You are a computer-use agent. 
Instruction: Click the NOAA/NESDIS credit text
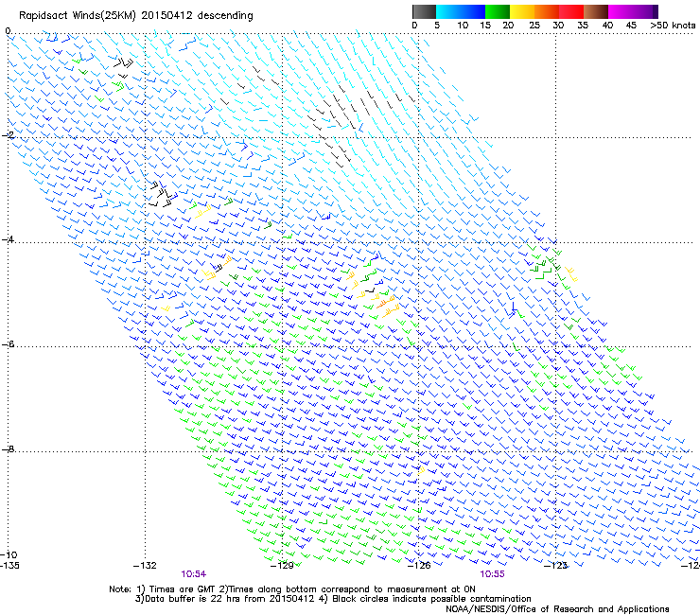pyautogui.click(x=557, y=609)
